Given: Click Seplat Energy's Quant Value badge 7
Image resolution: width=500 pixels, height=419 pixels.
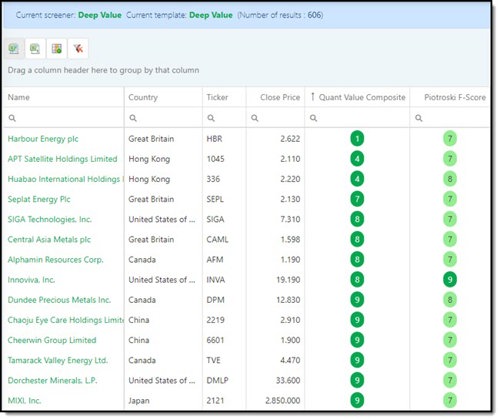Looking at the screenshot, I should (357, 199).
